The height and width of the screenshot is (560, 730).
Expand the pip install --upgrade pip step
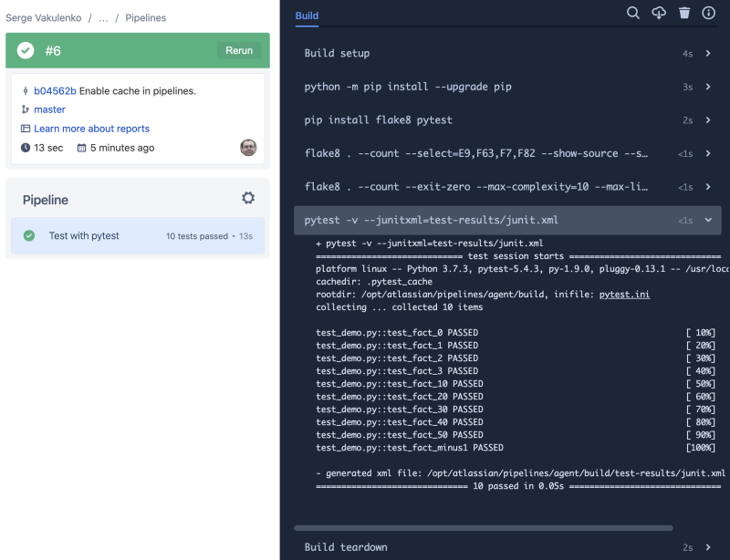507,87
